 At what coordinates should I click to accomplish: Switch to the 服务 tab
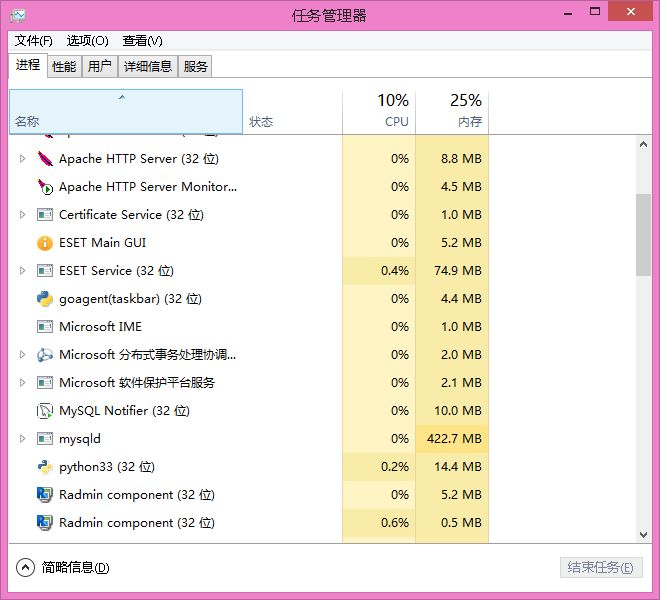[195, 67]
